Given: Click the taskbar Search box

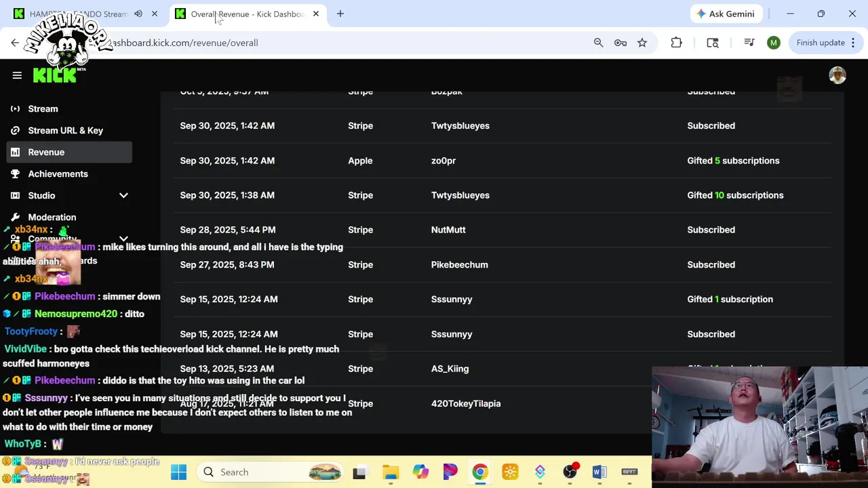Looking at the screenshot, I should (271, 472).
